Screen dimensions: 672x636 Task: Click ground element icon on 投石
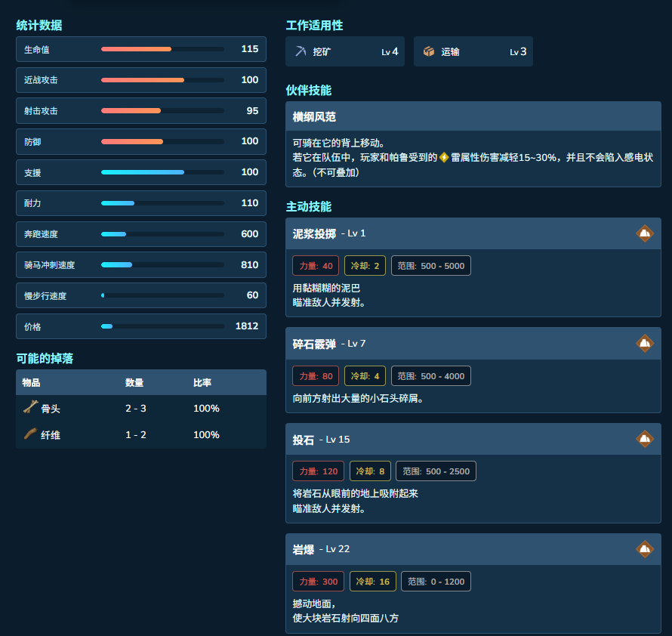click(645, 439)
